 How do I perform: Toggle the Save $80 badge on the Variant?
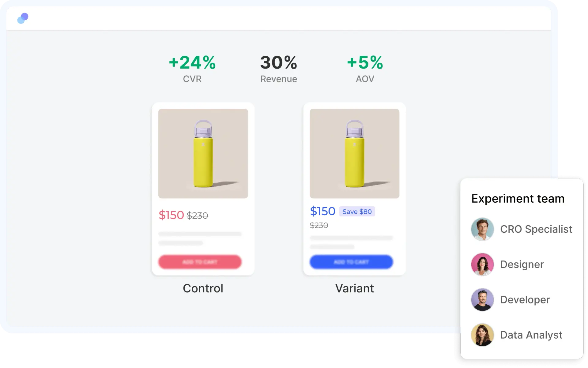357,211
